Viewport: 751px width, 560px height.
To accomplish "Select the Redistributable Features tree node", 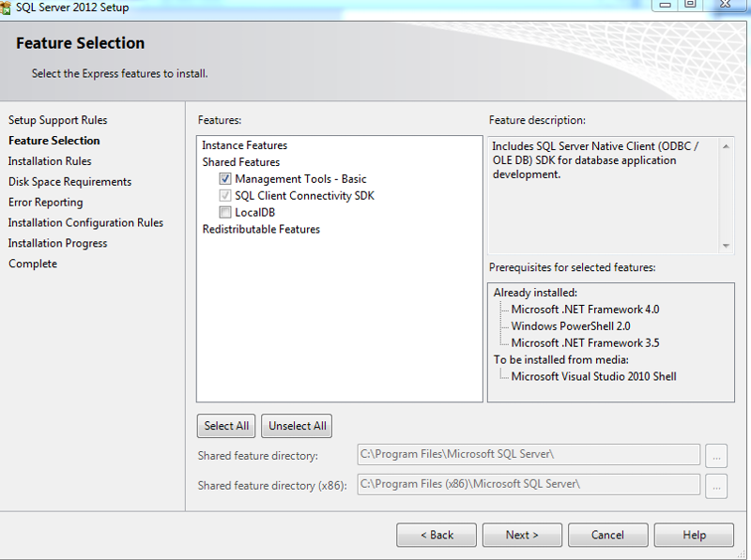I will 261,229.
